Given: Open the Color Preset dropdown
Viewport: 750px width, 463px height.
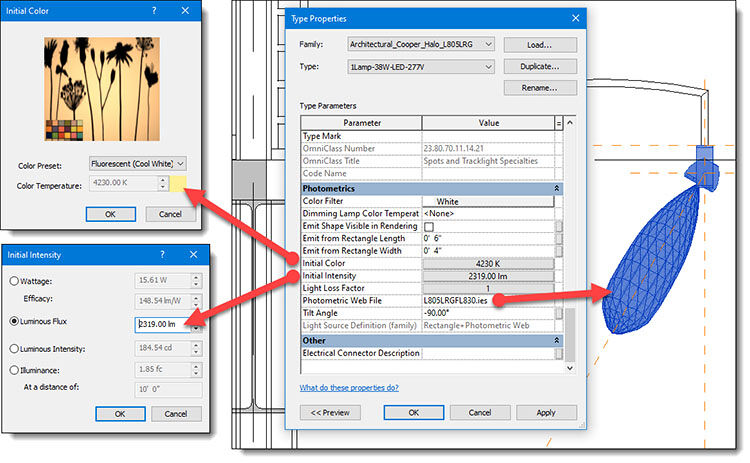Looking at the screenshot, I should 181,163.
